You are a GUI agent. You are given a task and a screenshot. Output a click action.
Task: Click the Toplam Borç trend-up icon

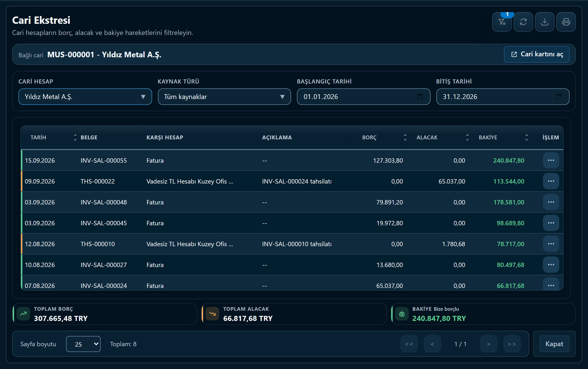(23, 314)
